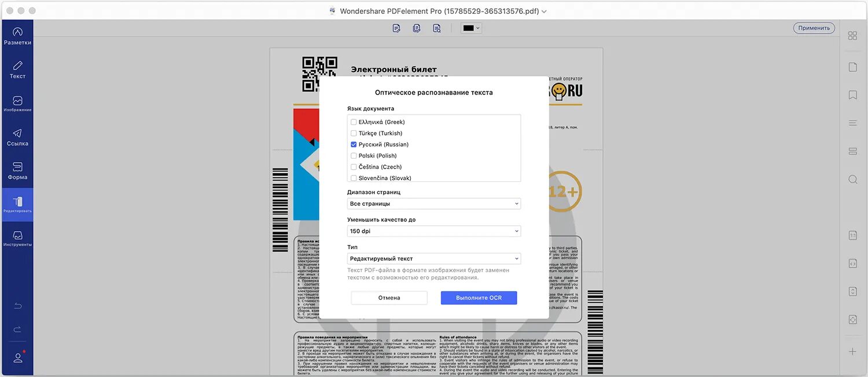Click the Применить apply button
The image size is (868, 377).
click(x=814, y=28)
